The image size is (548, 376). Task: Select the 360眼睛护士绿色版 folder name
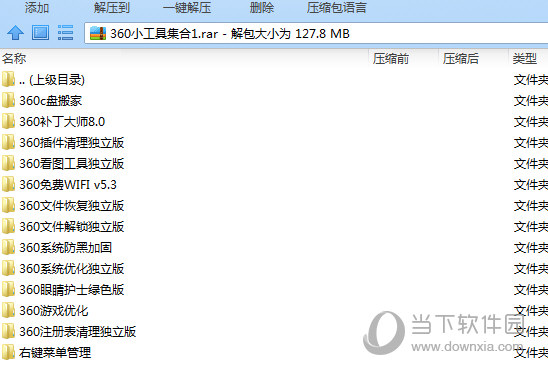click(72, 290)
